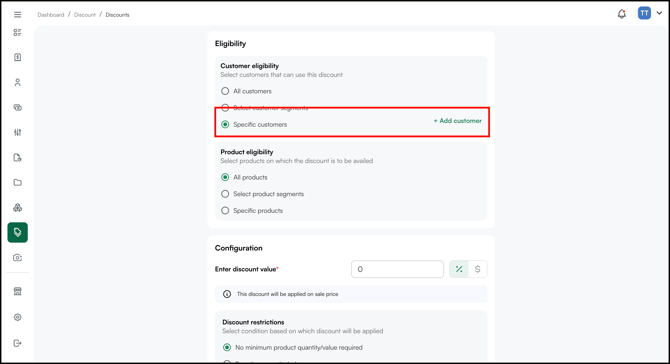Select Specific products radio option

(x=225, y=211)
